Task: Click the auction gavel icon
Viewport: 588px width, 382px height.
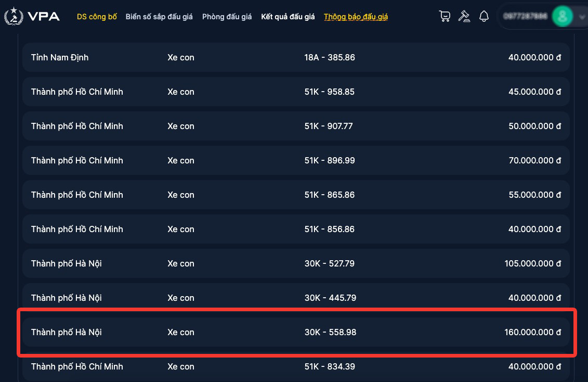Action: point(464,17)
